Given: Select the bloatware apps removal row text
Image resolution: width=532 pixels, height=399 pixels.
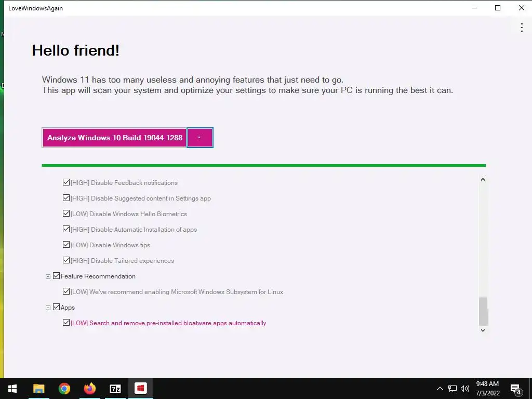Looking at the screenshot, I should [x=168, y=323].
